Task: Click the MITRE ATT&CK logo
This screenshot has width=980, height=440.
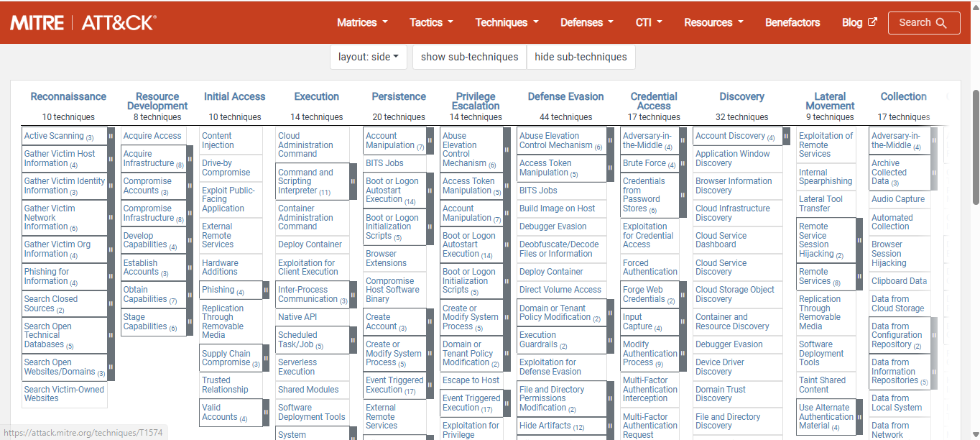Action: (83, 23)
